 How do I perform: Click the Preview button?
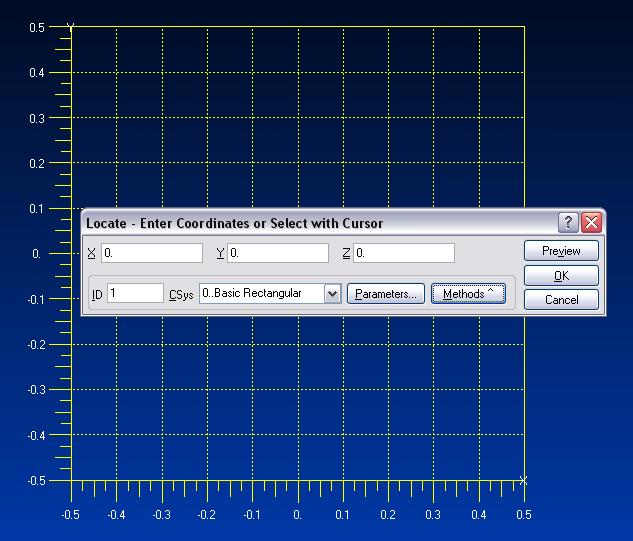[x=561, y=251]
